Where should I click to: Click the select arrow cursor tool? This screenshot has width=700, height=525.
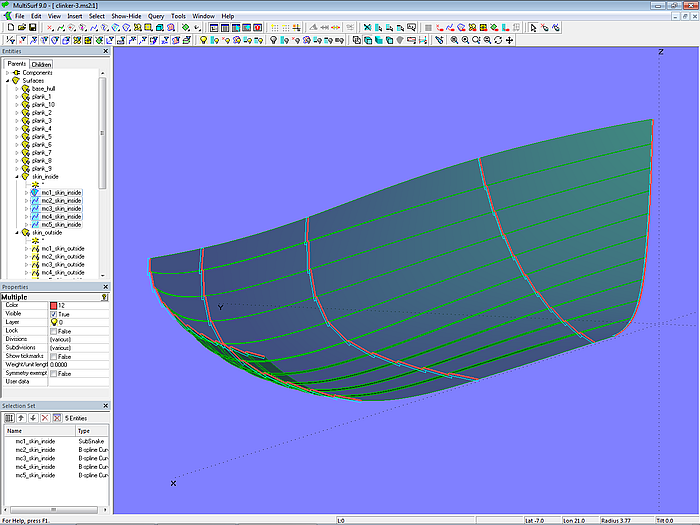533,28
